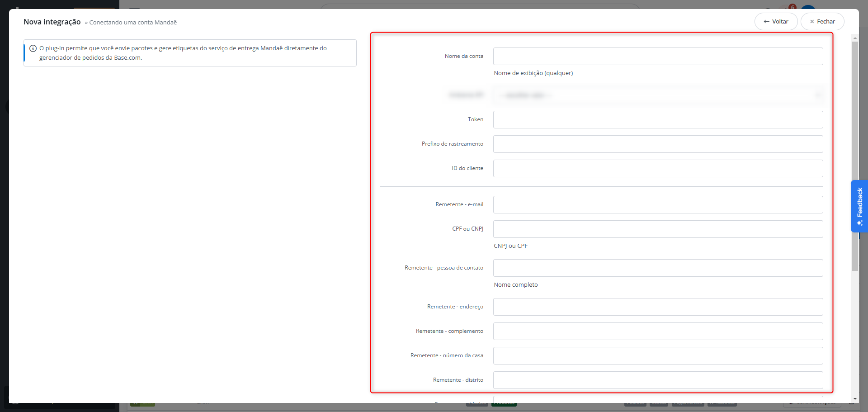This screenshot has width=868, height=412.
Task: Click the plus icon on the Feedback tab
Action: 860,223
